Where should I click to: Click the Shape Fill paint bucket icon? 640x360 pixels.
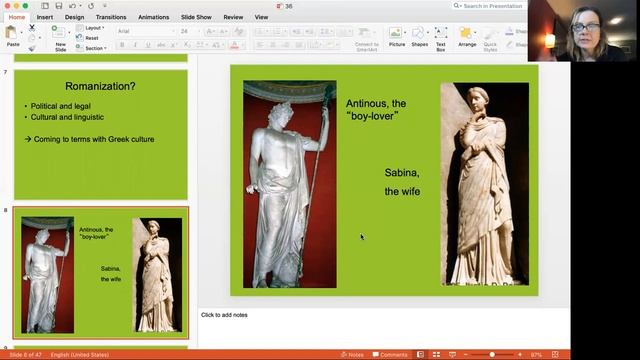[x=509, y=31]
